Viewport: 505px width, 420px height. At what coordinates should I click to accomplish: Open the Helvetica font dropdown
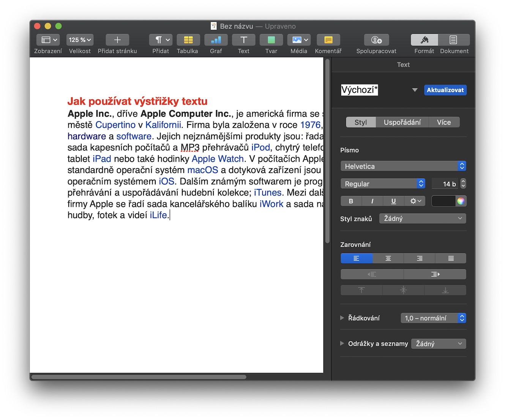(403, 166)
